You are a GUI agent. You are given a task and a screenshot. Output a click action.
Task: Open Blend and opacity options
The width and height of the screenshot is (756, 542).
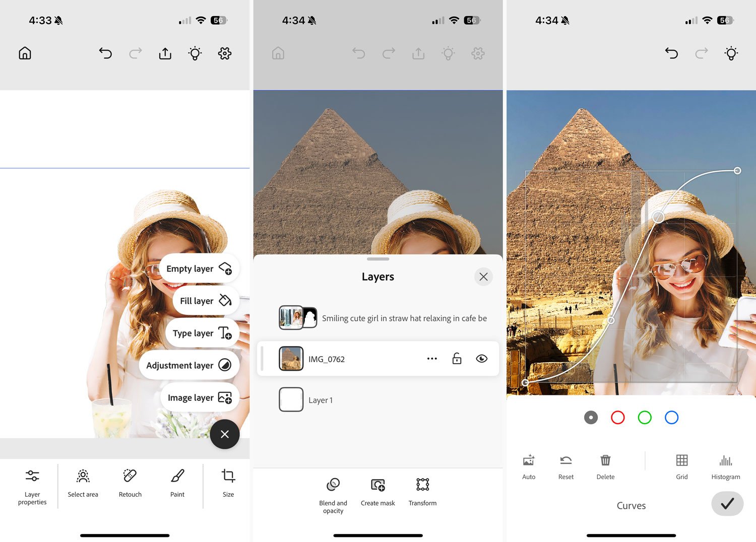333,485
